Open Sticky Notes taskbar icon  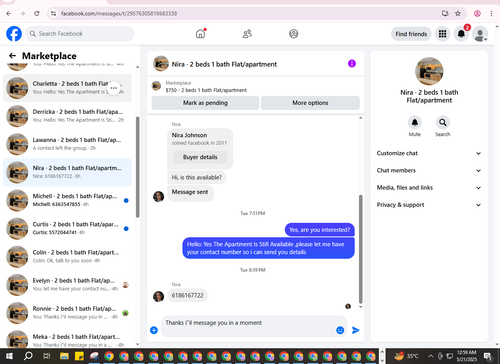79,356
